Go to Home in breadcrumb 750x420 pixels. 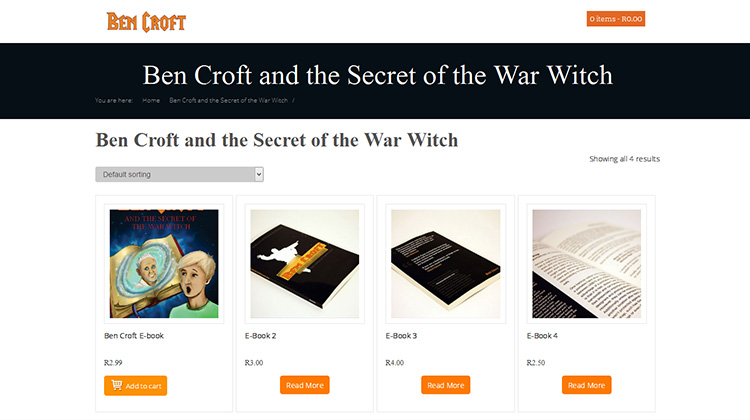click(151, 100)
